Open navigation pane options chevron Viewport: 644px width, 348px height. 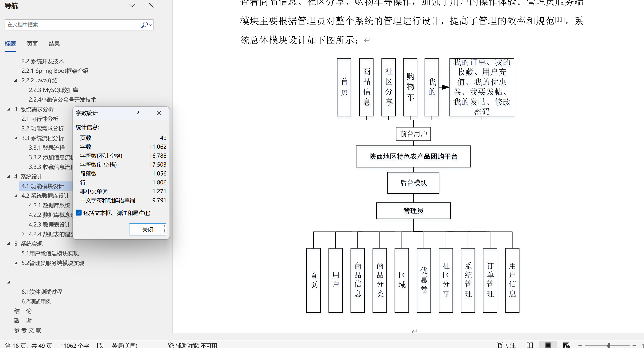[x=132, y=5]
